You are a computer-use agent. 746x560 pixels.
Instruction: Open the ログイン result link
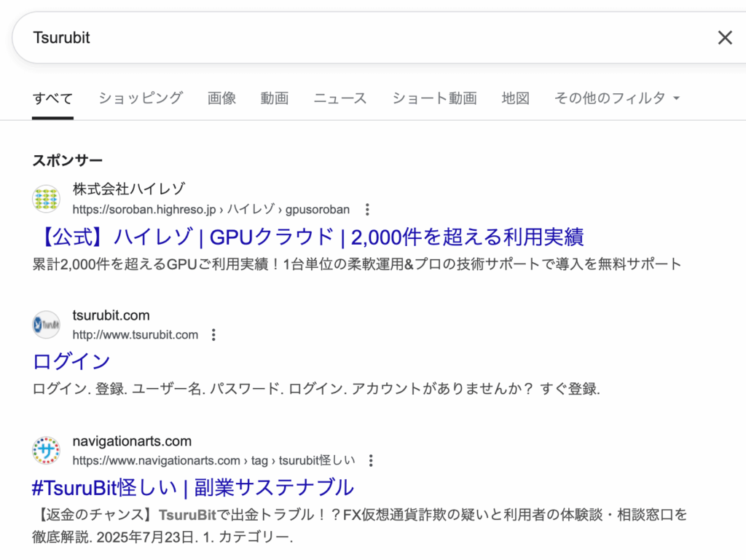point(71,362)
